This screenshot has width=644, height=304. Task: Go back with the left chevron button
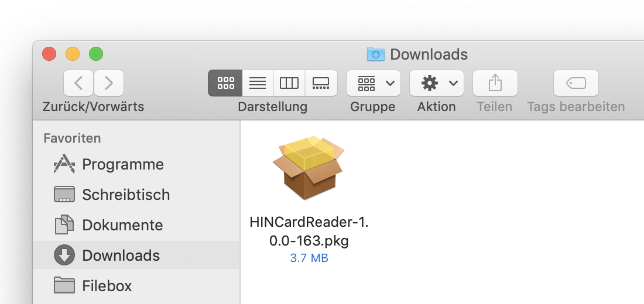click(x=78, y=83)
